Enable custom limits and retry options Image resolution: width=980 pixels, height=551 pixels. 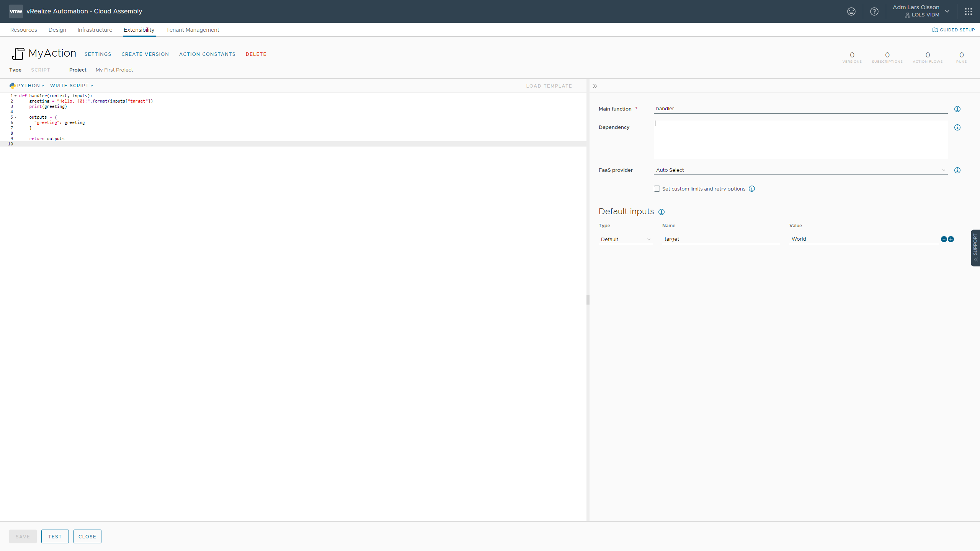[657, 189]
